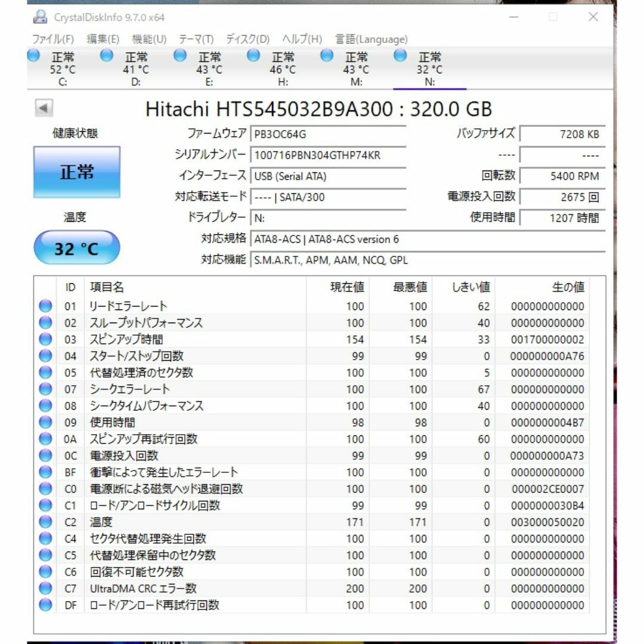Click the disk title Hitachi HTS545032B9A300
Screen dimensions: 644x644
tap(318, 109)
